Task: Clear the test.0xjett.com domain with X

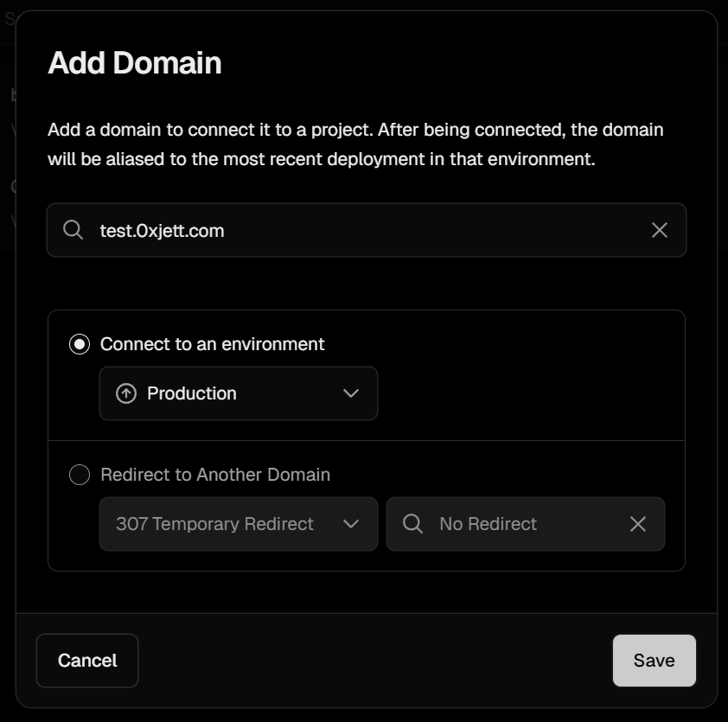Action: (x=659, y=230)
